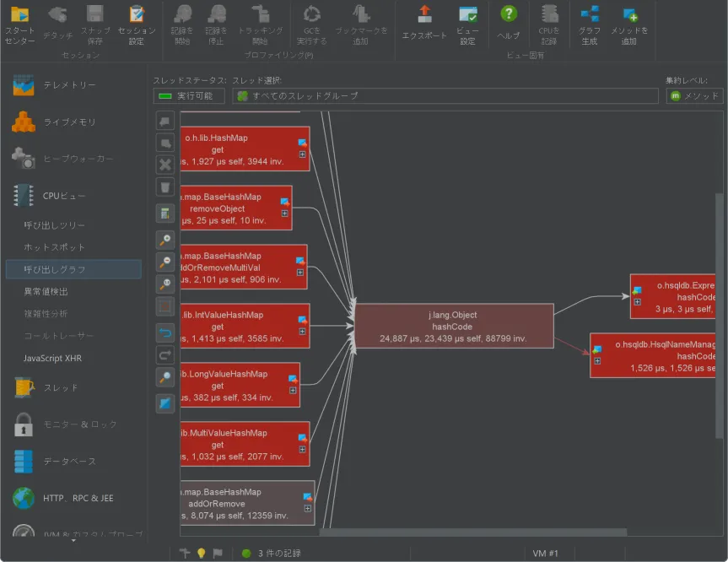The width and height of the screenshot is (728, 562).
Task: Expand the BaseHashMap addOrRemove node
Action: tap(308, 509)
